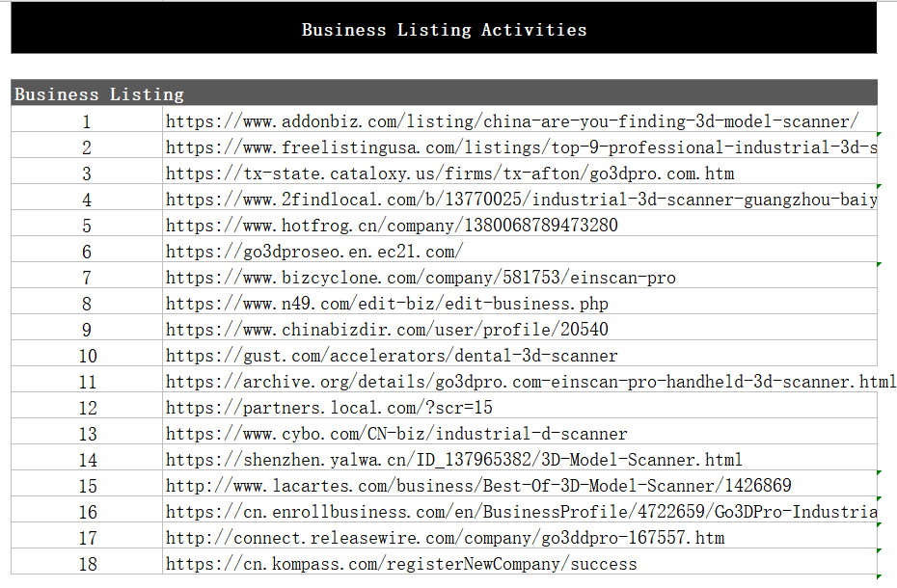Image resolution: width=897 pixels, height=588 pixels.
Task: Open the freelistingusa.com listing link
Action: (x=521, y=147)
